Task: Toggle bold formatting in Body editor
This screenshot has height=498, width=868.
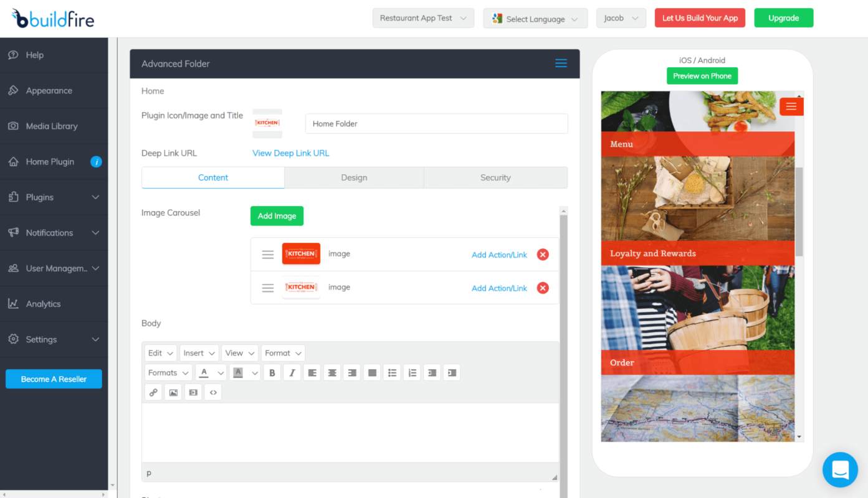Action: click(272, 373)
